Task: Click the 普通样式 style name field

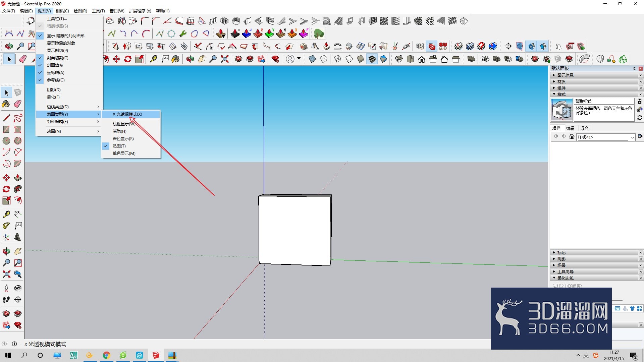Action: click(x=604, y=101)
